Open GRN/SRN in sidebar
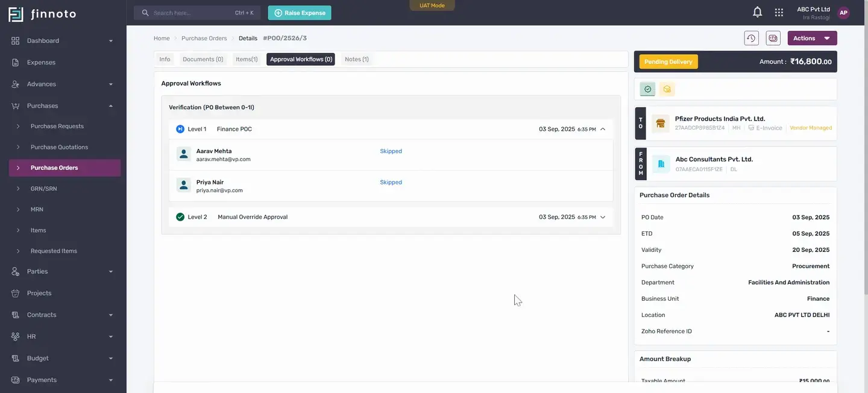 [x=44, y=189]
